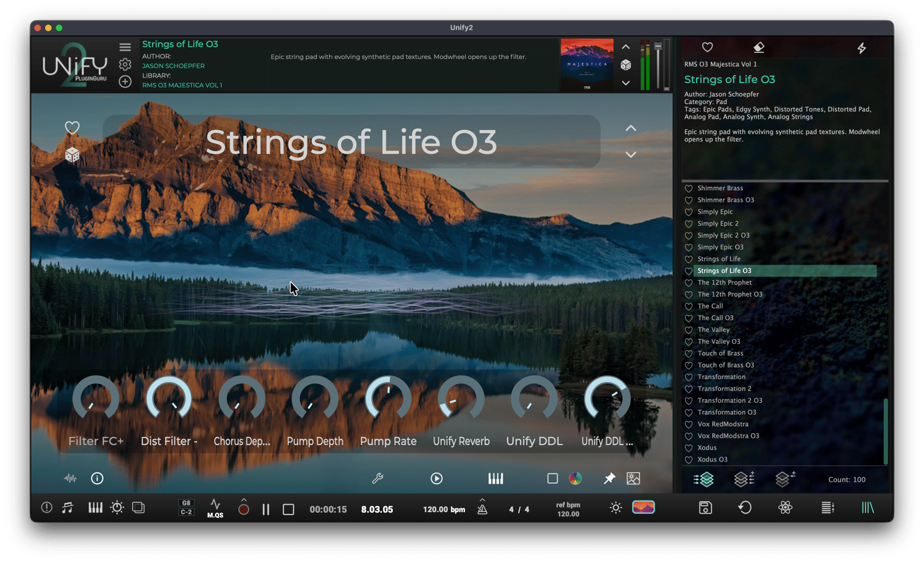
Task: Click the plus-circle add icon in the header
Action: pos(125,81)
